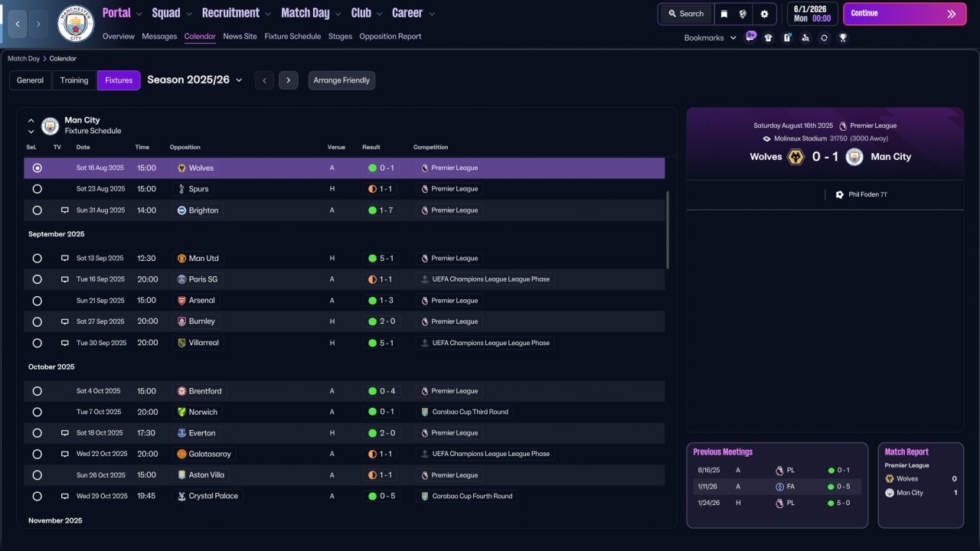Click the scouting person-search shortcut icon
This screenshot has width=980, height=551.
click(x=805, y=37)
